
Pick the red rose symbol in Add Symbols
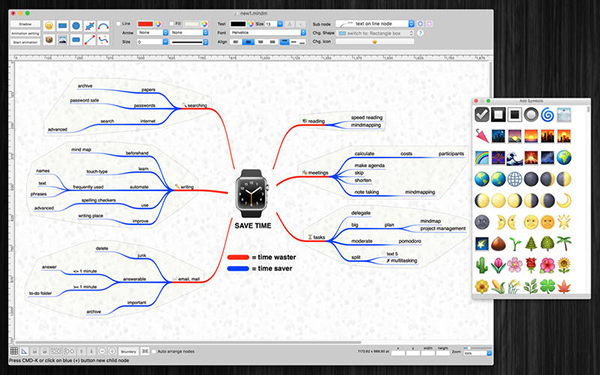point(531,265)
